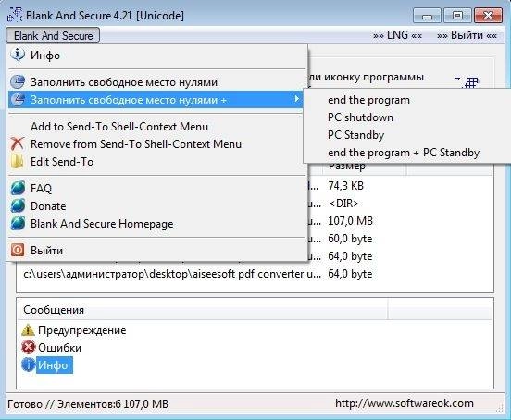Viewport: 511px width, 420px height.
Task: Select the <DIR> size cell
Action: (x=343, y=204)
